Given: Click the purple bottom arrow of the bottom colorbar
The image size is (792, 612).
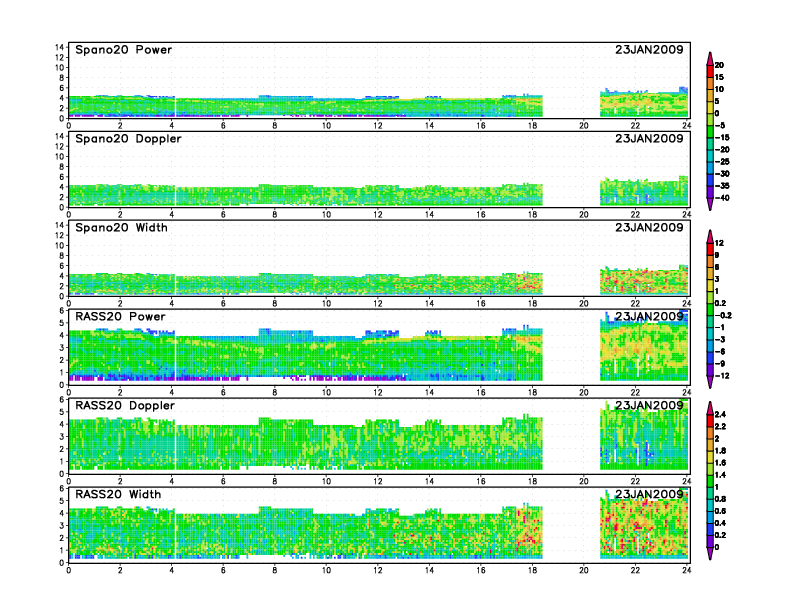Looking at the screenshot, I should tap(710, 553).
